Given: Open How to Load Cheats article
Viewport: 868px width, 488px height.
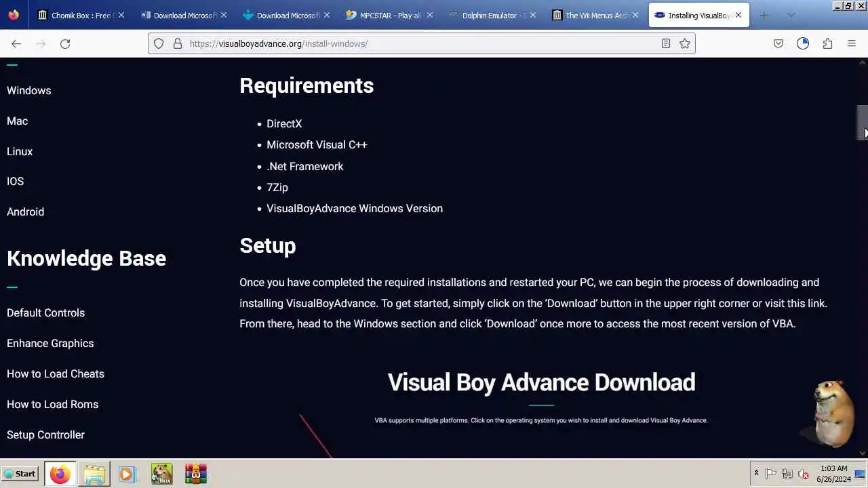Looking at the screenshot, I should point(56,373).
